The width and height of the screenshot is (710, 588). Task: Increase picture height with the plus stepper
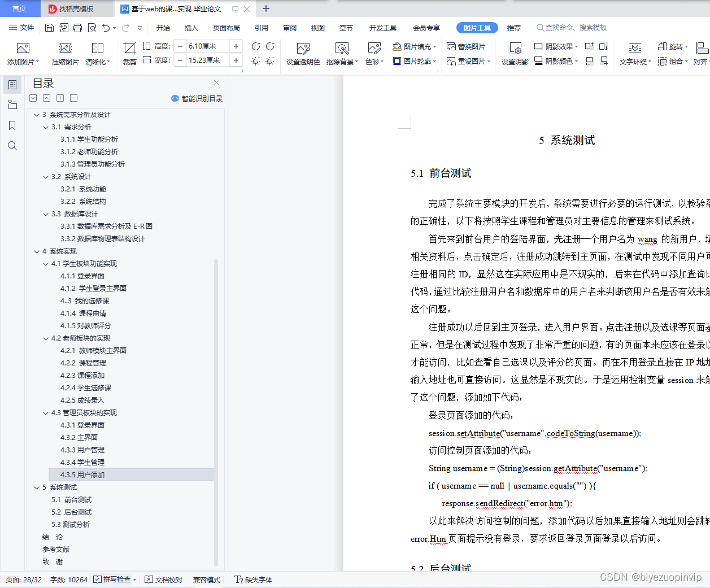[x=237, y=46]
